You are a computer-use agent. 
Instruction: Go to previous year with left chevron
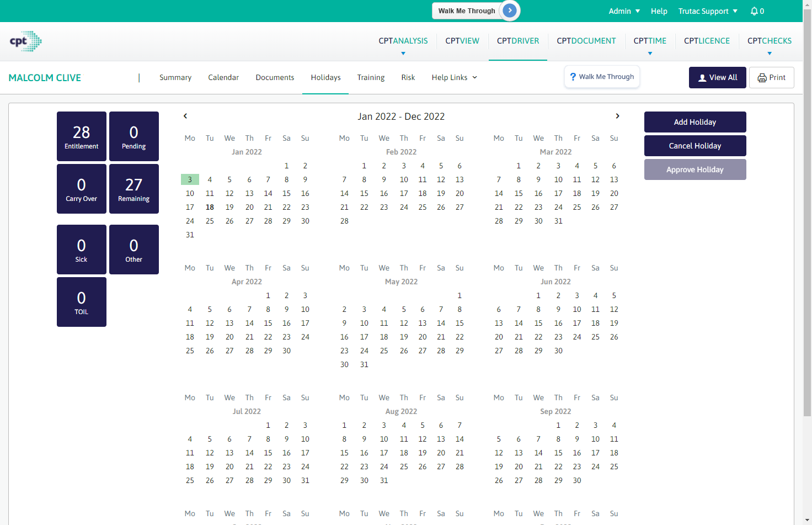pos(185,116)
